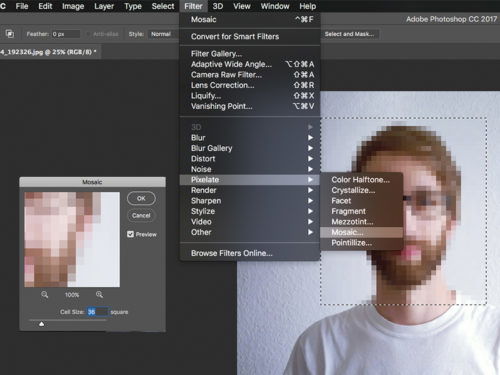Image resolution: width=500 pixels, height=375 pixels.
Task: Open the Window menu
Action: 275,6
